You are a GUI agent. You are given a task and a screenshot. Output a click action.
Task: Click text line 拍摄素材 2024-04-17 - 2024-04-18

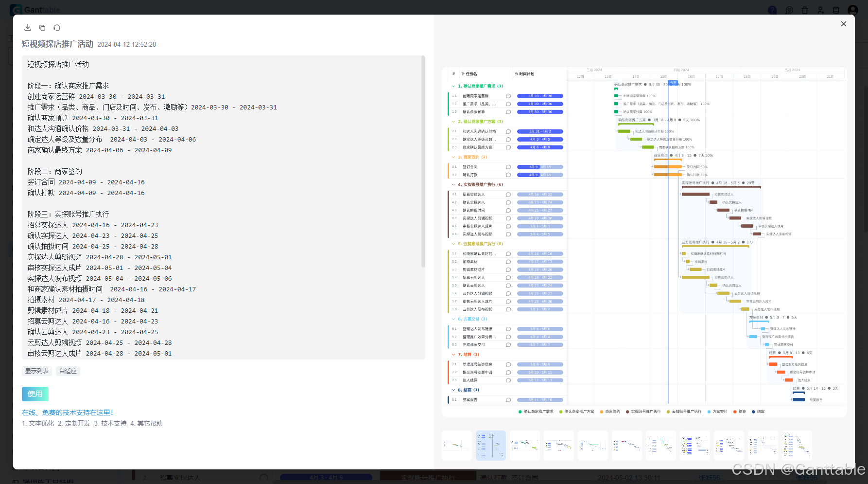86,300
